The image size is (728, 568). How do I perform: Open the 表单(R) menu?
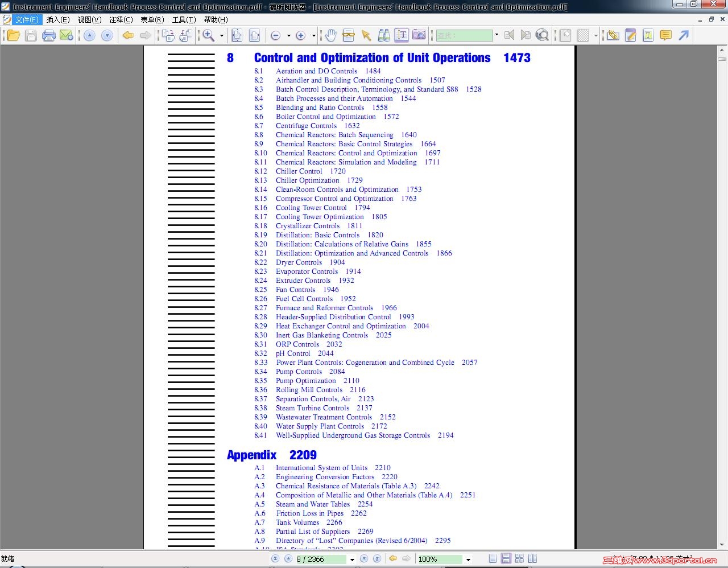pyautogui.click(x=152, y=19)
